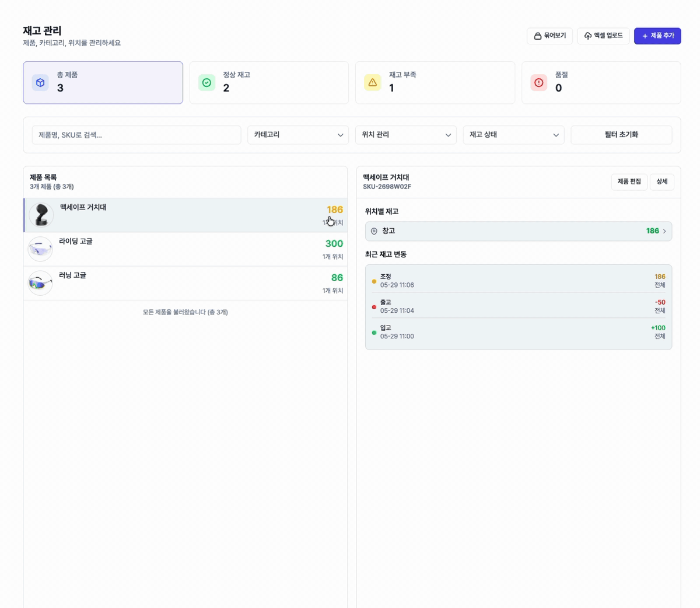700x608 pixels.
Task: Open the 조정 05-29 11:06 stock entry
Action: coord(519,281)
